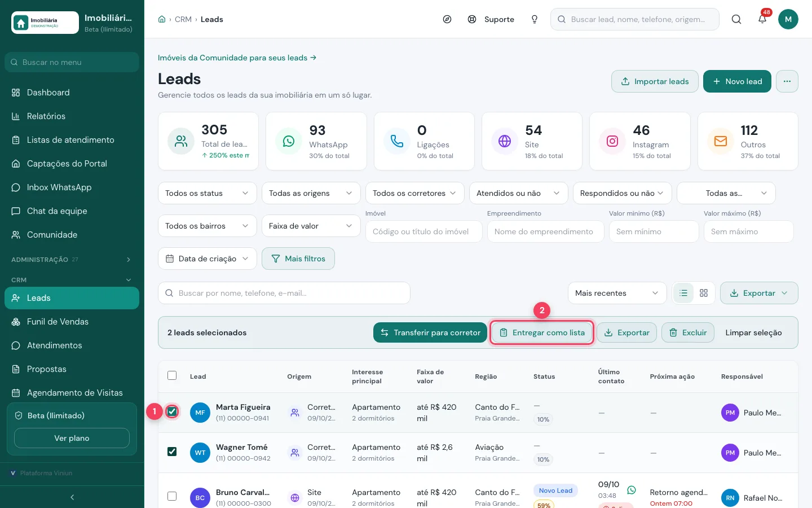812x508 pixels.
Task: Uncheck Wagner Tomé's checkbox
Action: tap(172, 452)
